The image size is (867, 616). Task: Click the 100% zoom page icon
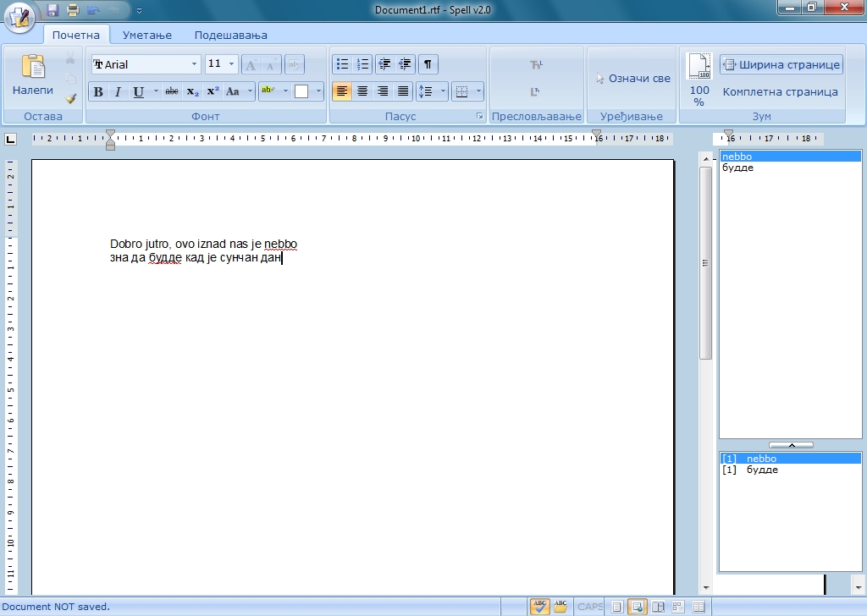pyautogui.click(x=699, y=66)
